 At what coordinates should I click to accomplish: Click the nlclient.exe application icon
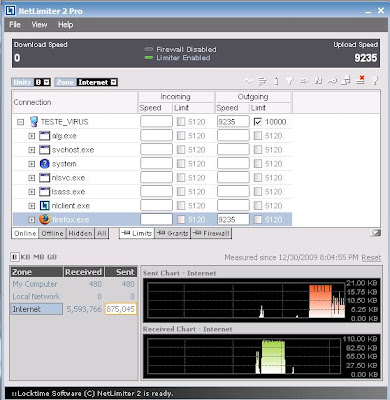click(x=44, y=205)
